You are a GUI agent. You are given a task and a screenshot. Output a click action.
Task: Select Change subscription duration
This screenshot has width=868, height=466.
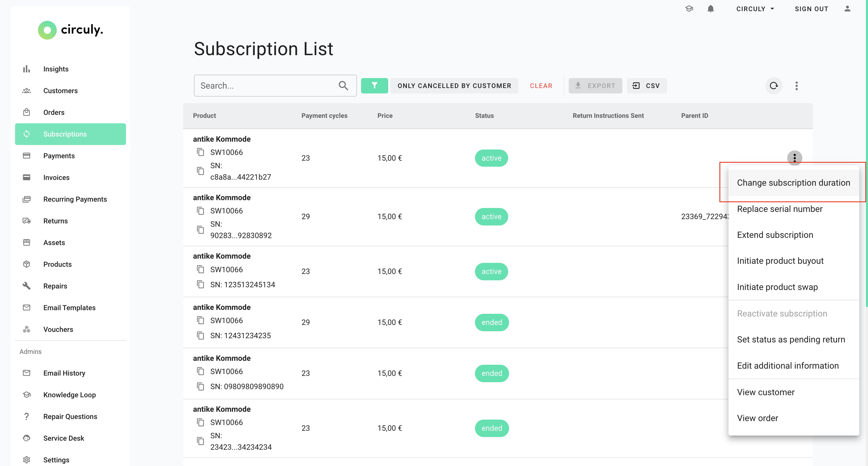[794, 182]
